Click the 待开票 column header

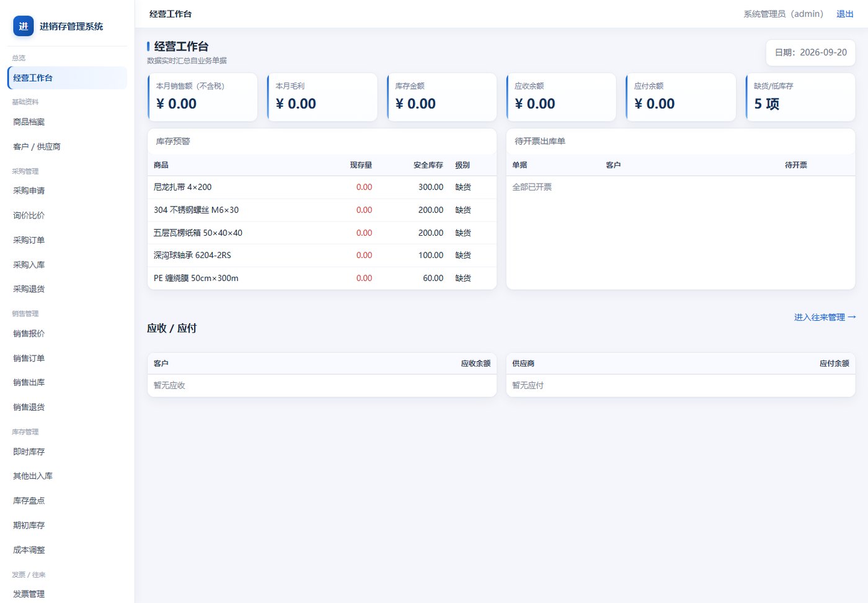point(796,165)
